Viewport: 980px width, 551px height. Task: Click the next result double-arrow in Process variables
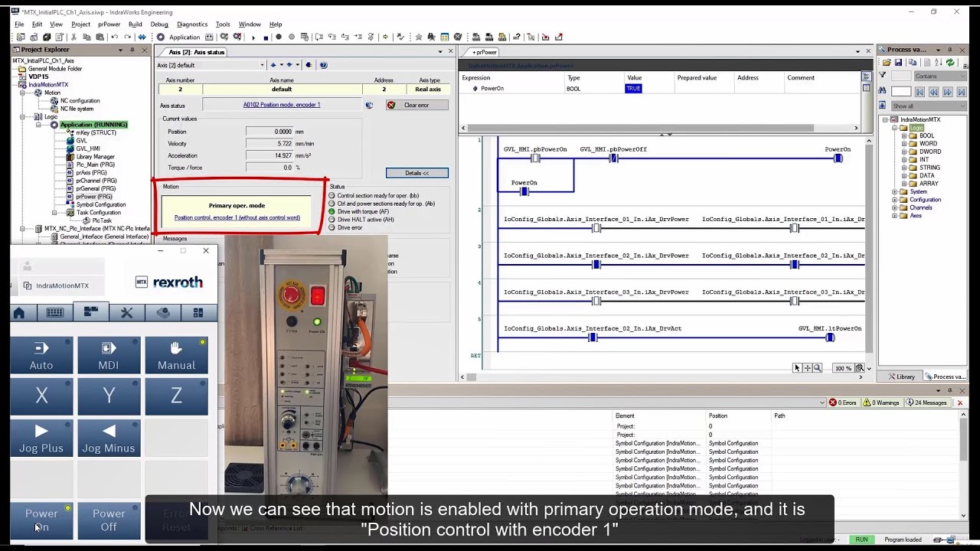point(947,92)
